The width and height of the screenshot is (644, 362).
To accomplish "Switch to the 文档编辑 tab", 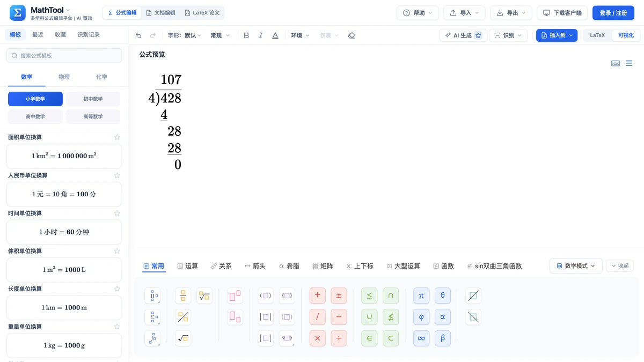I will coord(161,13).
